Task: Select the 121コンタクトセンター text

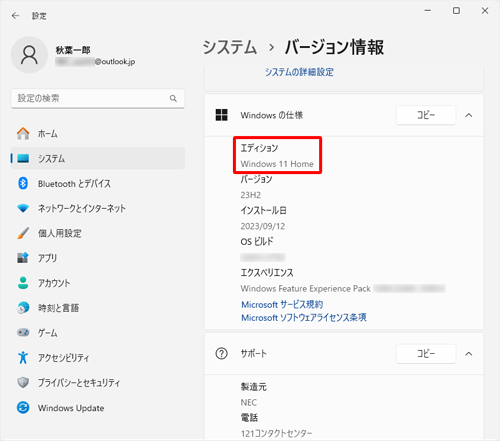Action: point(276,433)
